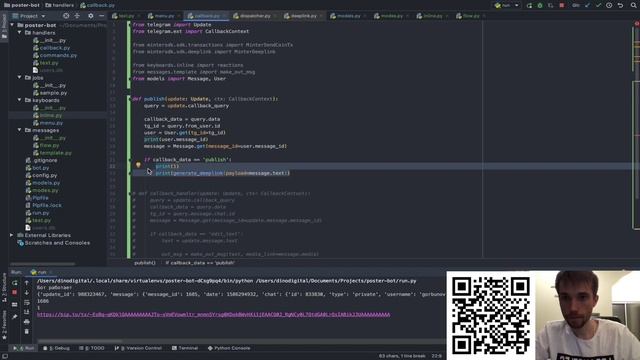
Task: Open Project panel gear settings
Action: coord(91,16)
